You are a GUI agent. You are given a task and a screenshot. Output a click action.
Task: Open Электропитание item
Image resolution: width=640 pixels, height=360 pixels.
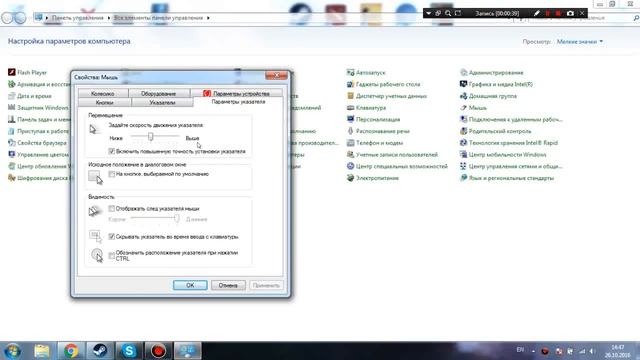click(373, 178)
